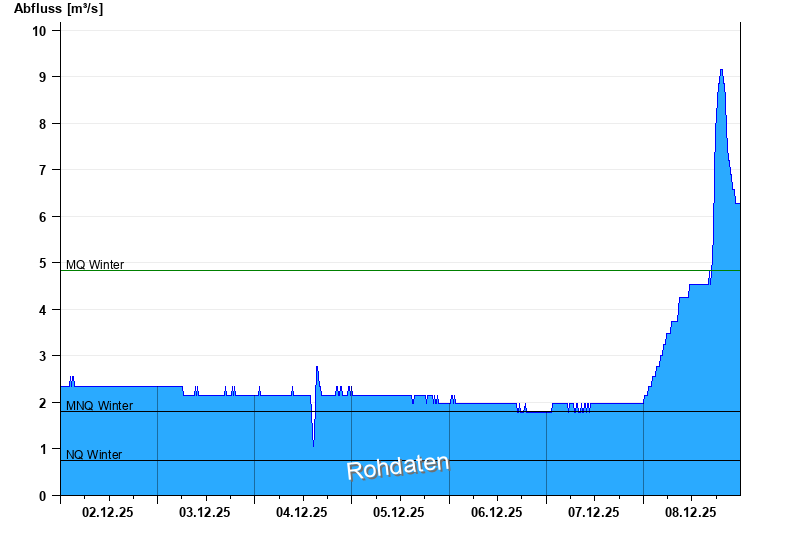Click the date label 06.12.25
The width and height of the screenshot is (800, 550).
(496, 512)
